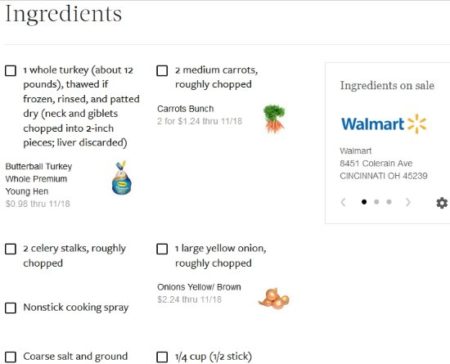Image resolution: width=450 pixels, height=364 pixels.
Task: Click the carrots bunch product image
Action: pos(274,119)
